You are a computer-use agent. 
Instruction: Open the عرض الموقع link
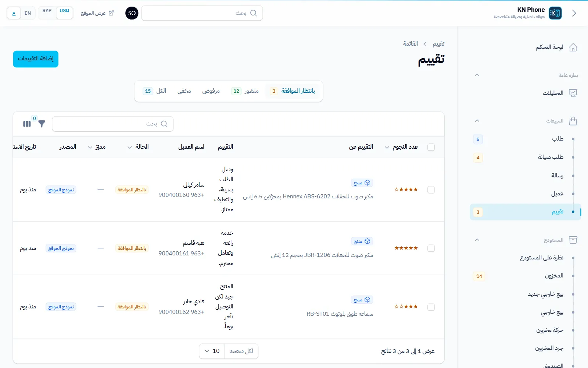(x=97, y=13)
